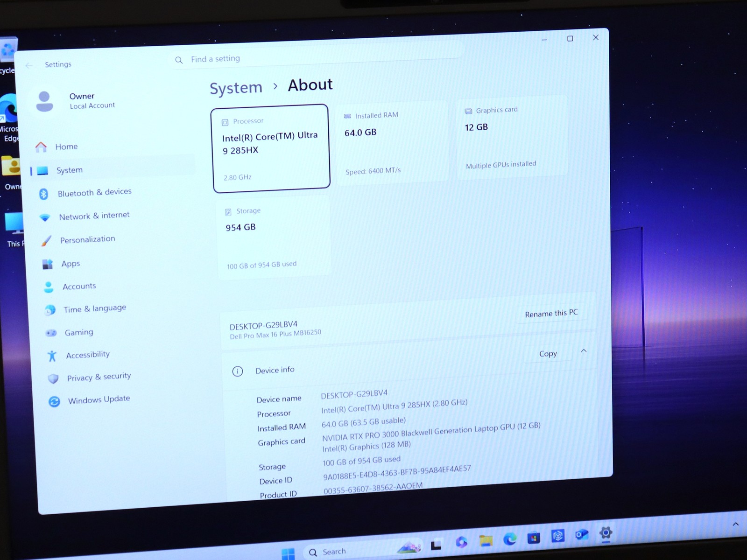The image size is (747, 560).
Task: Click the System breadcrumb link
Action: pyautogui.click(x=236, y=88)
